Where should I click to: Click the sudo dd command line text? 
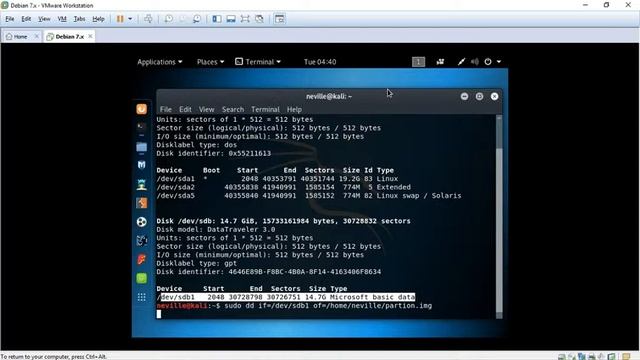328,306
